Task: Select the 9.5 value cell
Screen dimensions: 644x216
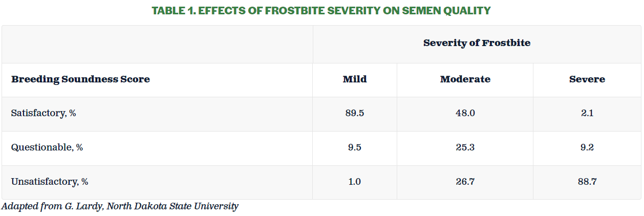Action: 355,147
